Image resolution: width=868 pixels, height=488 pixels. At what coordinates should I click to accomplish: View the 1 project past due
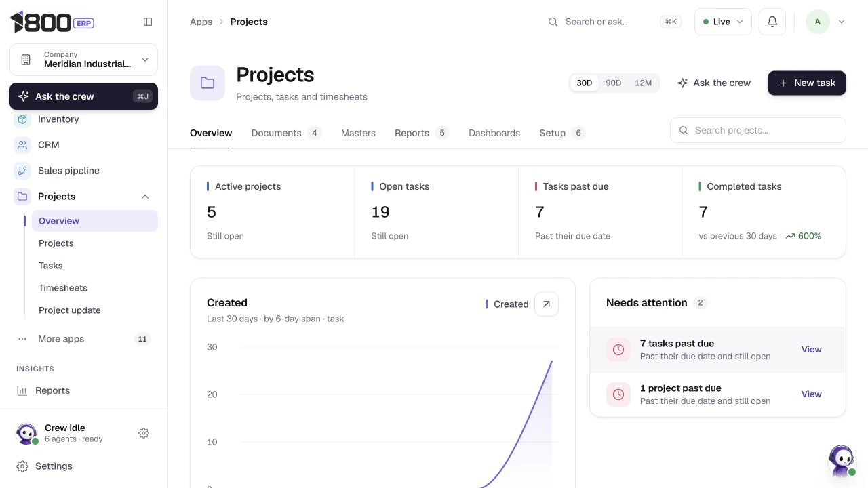(x=812, y=394)
